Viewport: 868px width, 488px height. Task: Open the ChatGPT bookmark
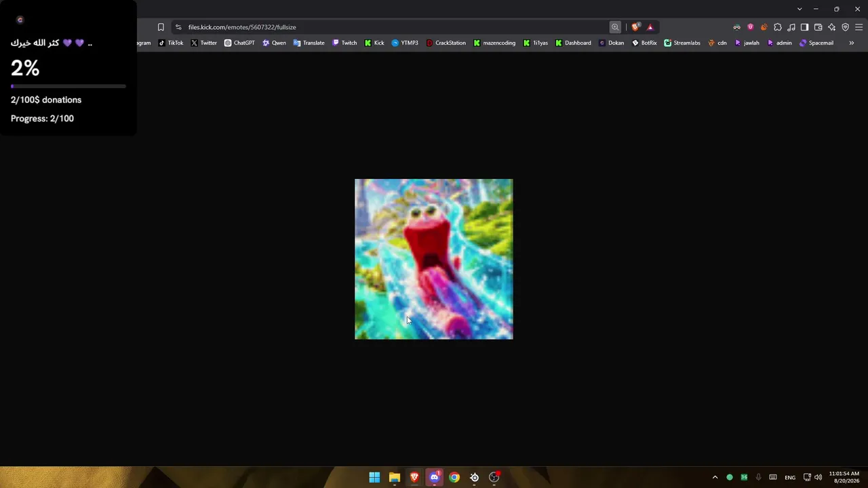pyautogui.click(x=239, y=43)
